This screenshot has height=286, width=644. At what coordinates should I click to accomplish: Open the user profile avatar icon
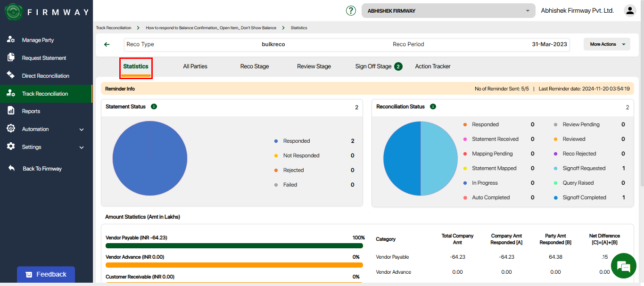[629, 10]
